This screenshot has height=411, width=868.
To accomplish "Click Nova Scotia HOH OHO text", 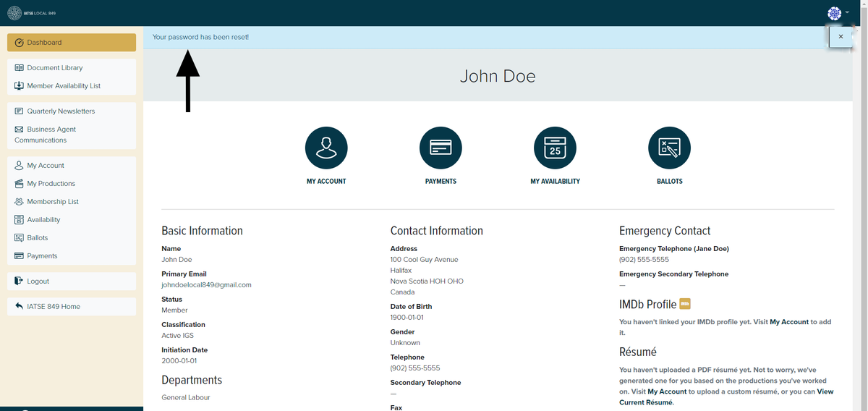I will (x=427, y=281).
